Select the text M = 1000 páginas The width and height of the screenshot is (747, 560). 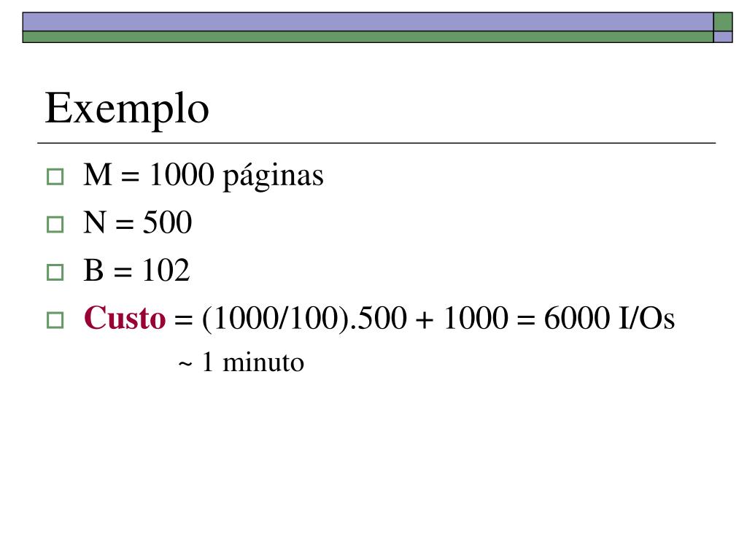click(x=204, y=176)
